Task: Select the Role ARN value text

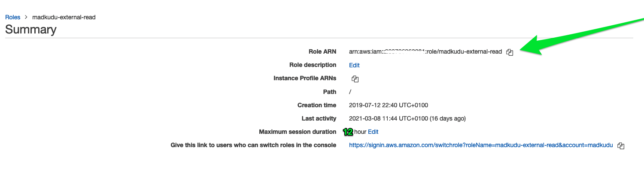Action: (x=425, y=52)
